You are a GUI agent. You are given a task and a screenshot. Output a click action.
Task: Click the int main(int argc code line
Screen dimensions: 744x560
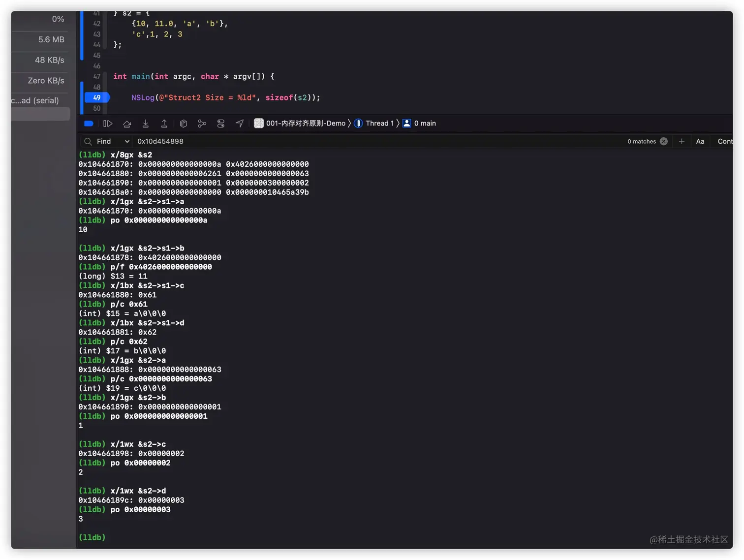[194, 77]
